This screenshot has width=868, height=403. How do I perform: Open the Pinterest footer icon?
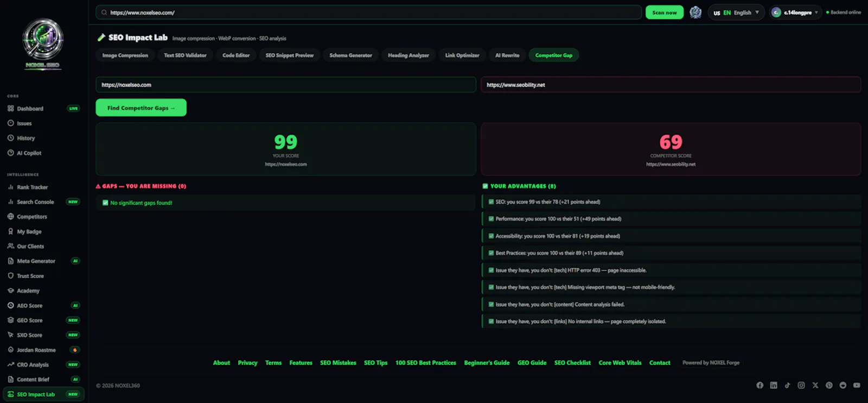[829, 385]
